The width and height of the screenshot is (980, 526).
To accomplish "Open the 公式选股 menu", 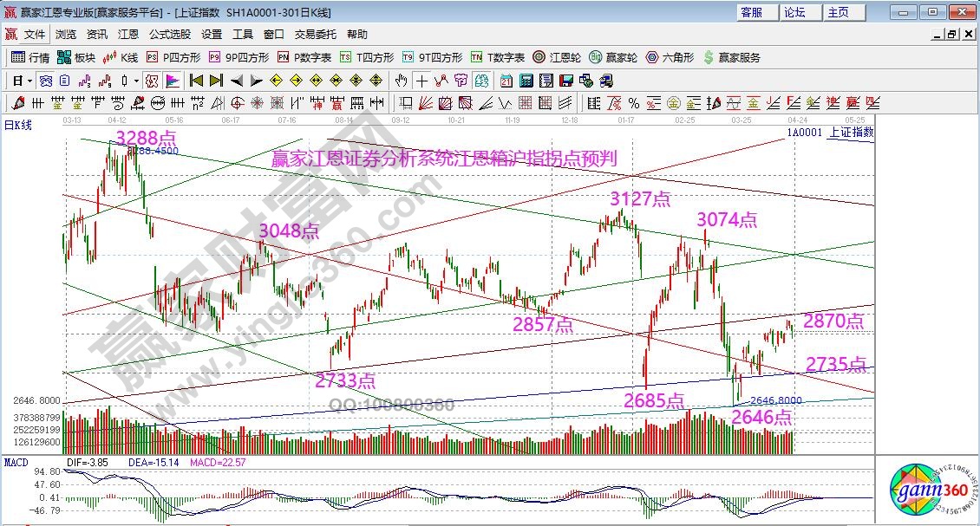I will [x=170, y=35].
